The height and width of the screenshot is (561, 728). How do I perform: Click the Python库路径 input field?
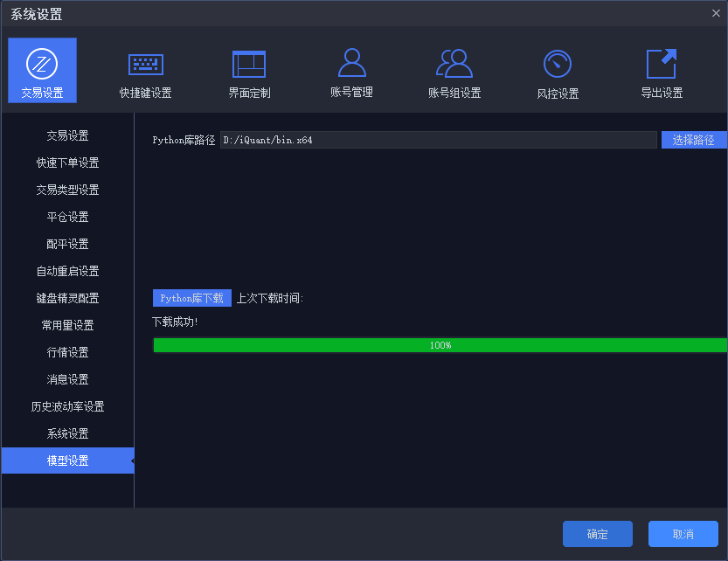point(437,140)
